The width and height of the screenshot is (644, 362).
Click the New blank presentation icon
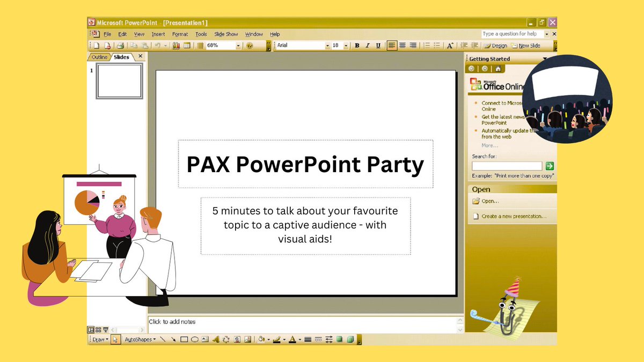96,46
